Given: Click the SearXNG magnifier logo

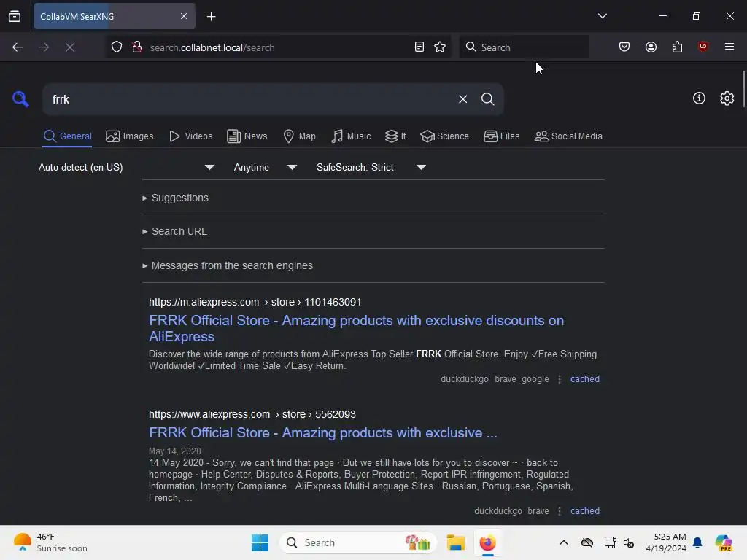Looking at the screenshot, I should tap(20, 99).
